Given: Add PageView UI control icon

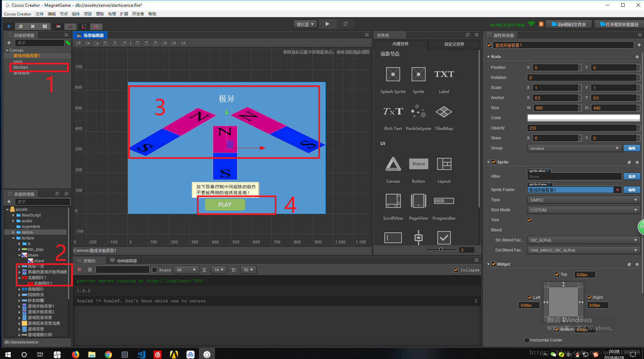Looking at the screenshot, I should click(418, 201).
